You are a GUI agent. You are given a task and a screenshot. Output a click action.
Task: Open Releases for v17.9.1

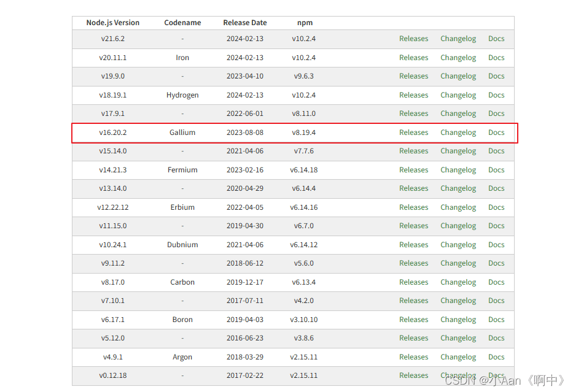tap(413, 114)
